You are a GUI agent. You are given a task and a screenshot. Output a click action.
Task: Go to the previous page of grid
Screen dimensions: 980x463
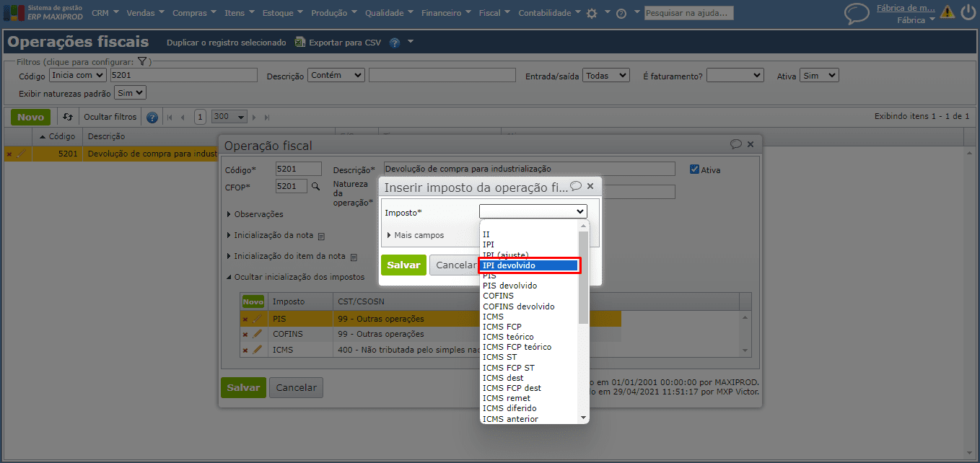(183, 117)
